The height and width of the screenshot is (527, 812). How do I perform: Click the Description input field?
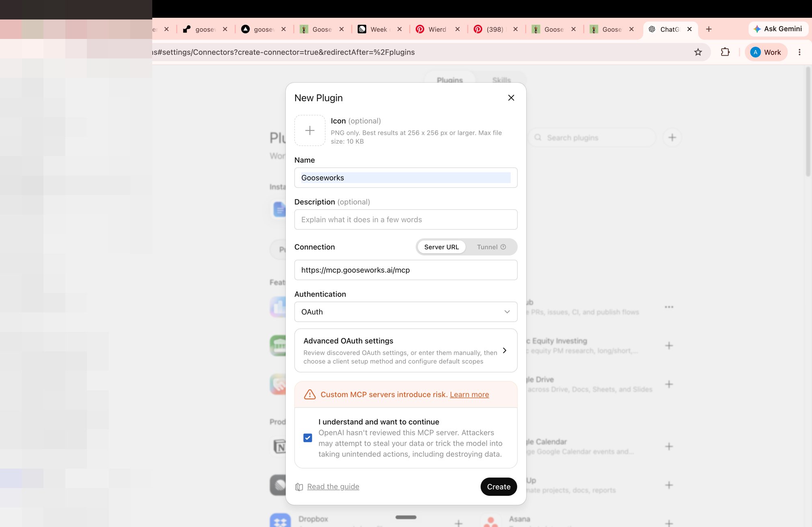coord(406,219)
